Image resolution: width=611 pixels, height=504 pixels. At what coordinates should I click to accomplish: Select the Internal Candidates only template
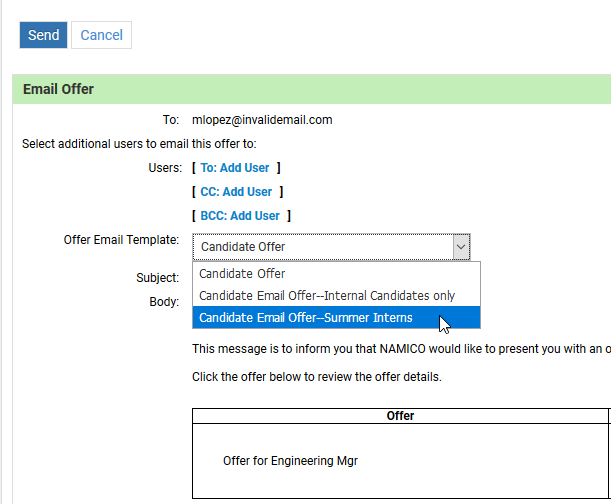(327, 296)
